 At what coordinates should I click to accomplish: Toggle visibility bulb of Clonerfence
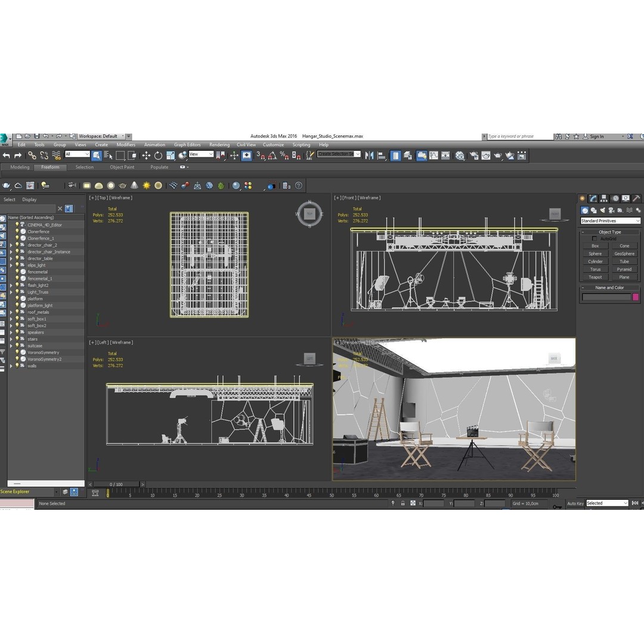click(x=17, y=231)
